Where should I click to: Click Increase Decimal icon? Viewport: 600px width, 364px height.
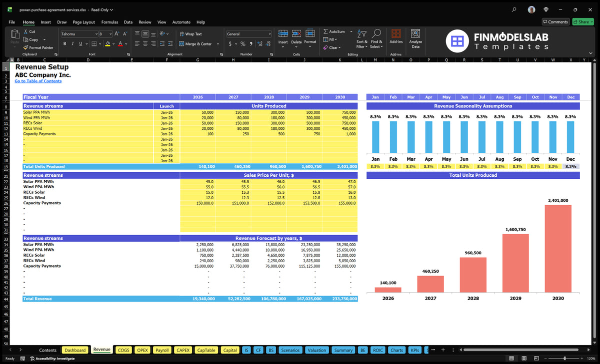259,44
